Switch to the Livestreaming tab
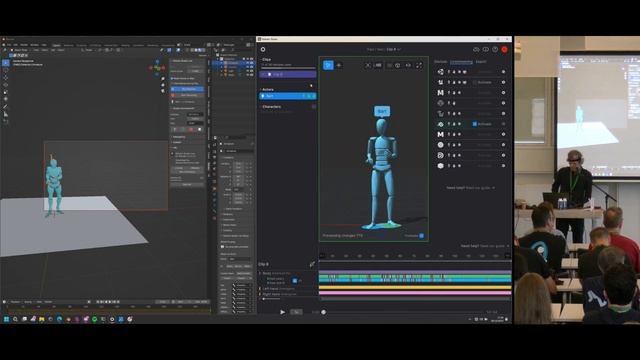This screenshot has height=360, width=640. [461, 62]
